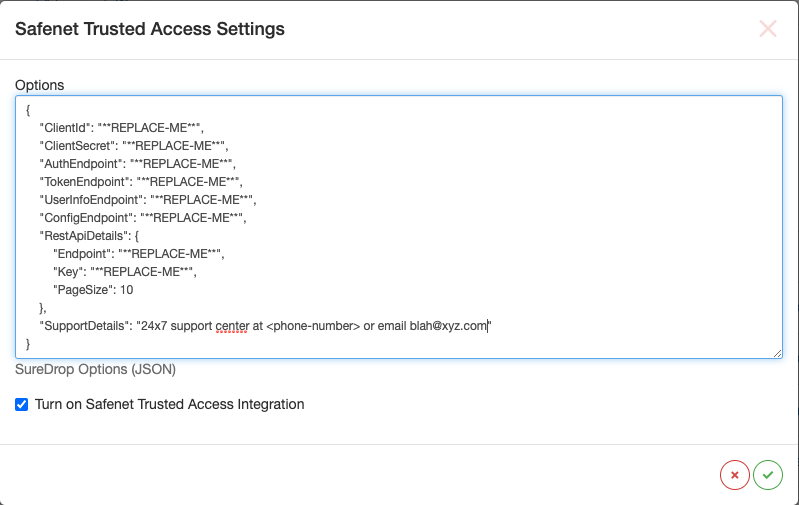Place cursor on the UserInfoEndpoint line
This screenshot has width=799, height=505.
148,200
